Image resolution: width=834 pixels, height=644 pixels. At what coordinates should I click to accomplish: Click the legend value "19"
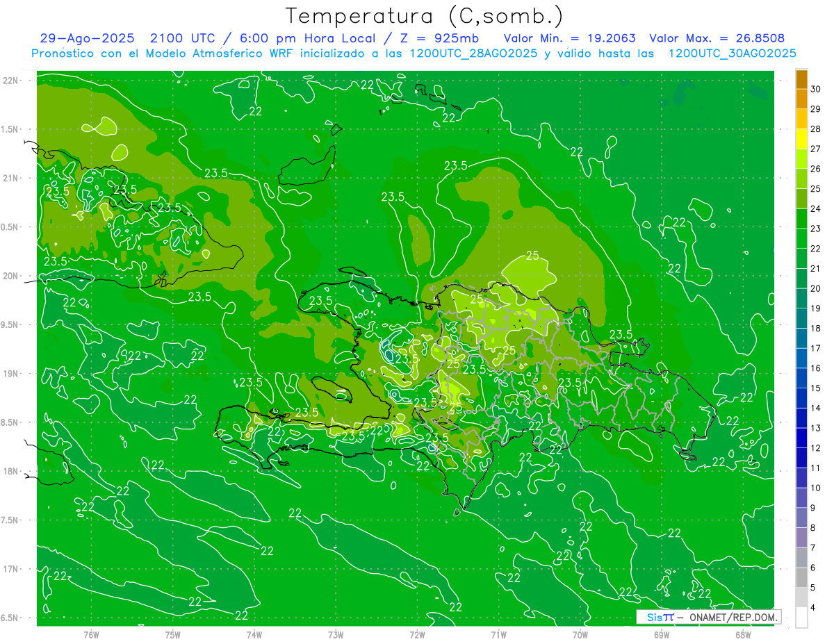click(817, 308)
